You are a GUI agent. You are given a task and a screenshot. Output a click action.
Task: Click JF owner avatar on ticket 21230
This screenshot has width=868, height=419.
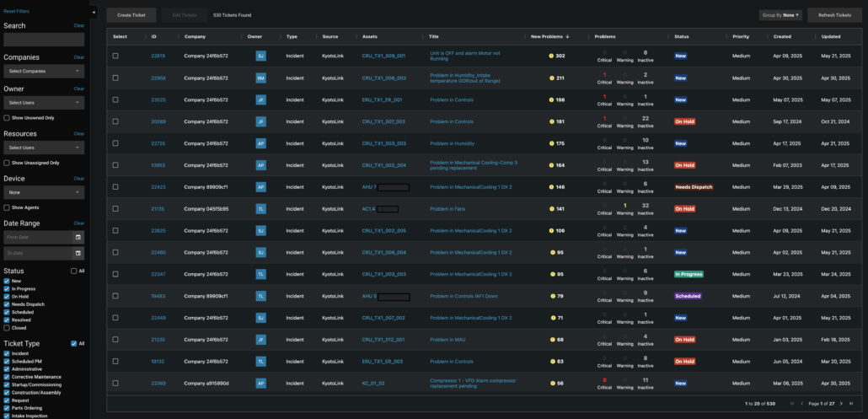pos(260,339)
